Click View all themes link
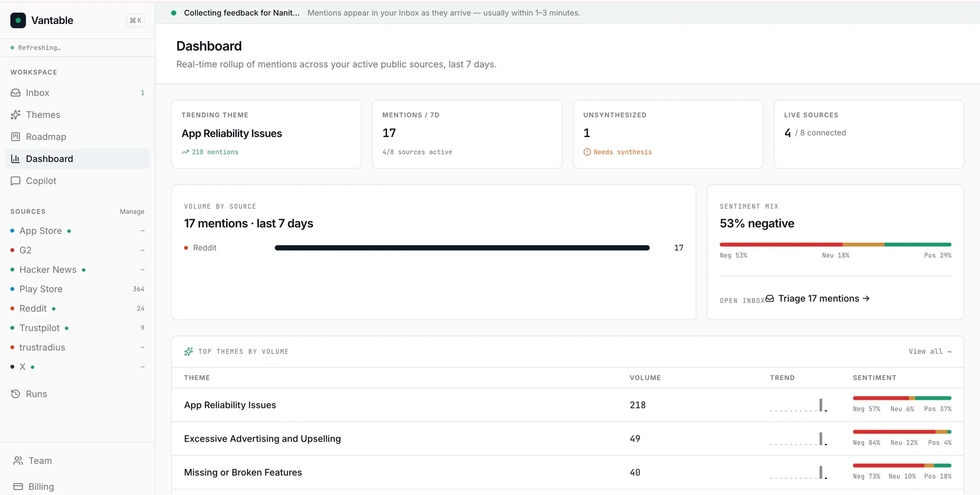The height and width of the screenshot is (495, 980). 930,351
